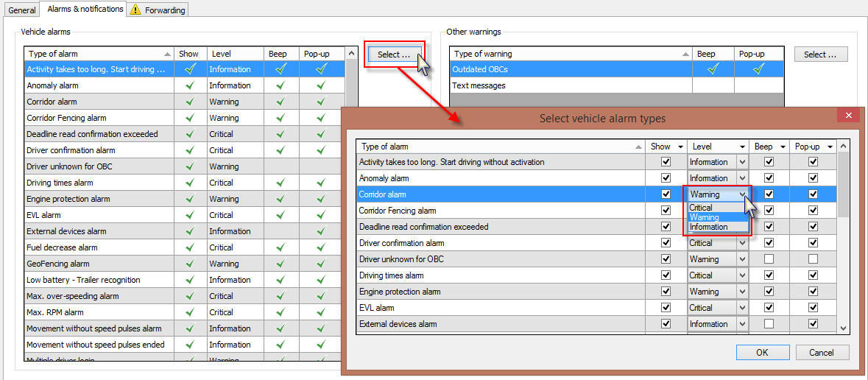Uncheck Show checkbox for EVL alarm
The width and height of the screenshot is (868, 380).
point(666,308)
